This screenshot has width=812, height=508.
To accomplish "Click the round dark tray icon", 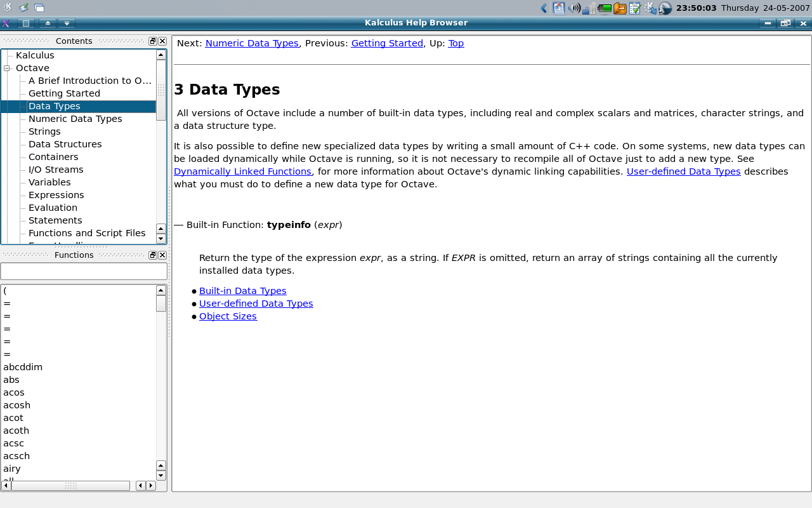I will point(665,8).
